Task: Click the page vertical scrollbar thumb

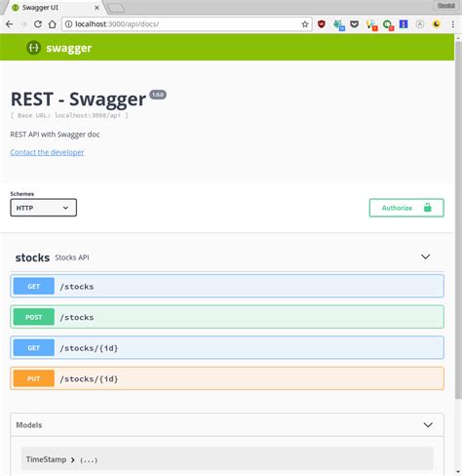Action: (x=458, y=219)
